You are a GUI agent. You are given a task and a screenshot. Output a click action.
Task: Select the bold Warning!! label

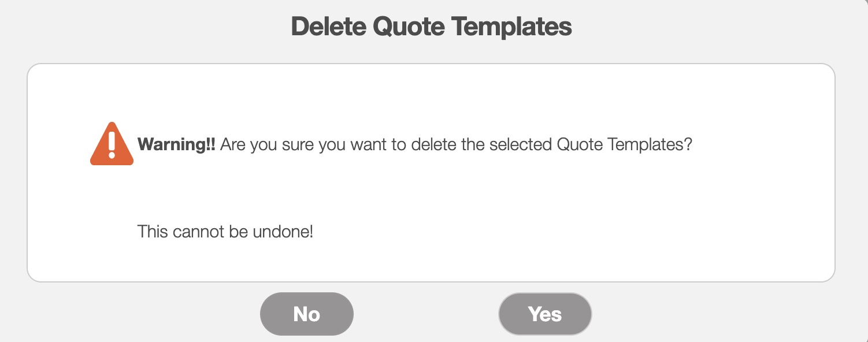click(176, 144)
